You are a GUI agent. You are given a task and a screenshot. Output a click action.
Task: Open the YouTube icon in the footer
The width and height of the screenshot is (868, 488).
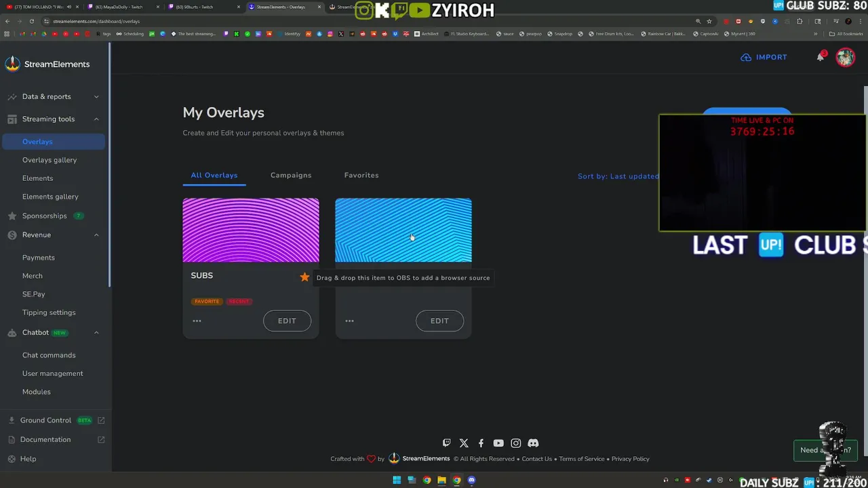pos(498,443)
